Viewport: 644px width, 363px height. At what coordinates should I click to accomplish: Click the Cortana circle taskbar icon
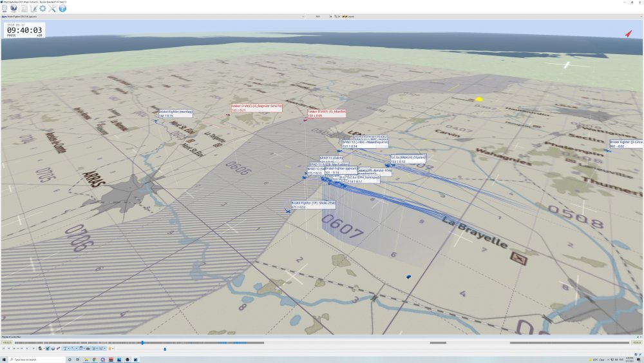pyautogui.click(x=70, y=360)
